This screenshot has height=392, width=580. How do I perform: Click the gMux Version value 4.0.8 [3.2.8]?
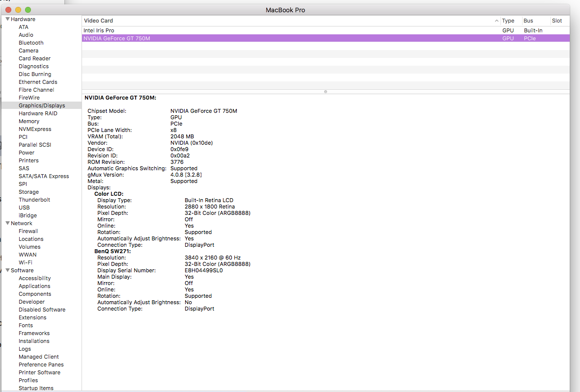point(186,175)
